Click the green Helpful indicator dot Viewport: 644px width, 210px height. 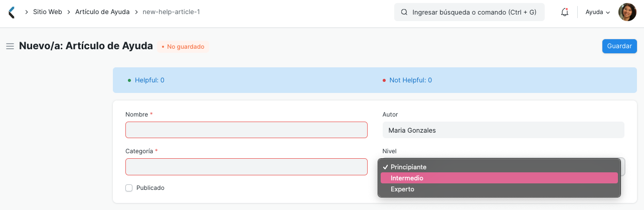point(129,80)
